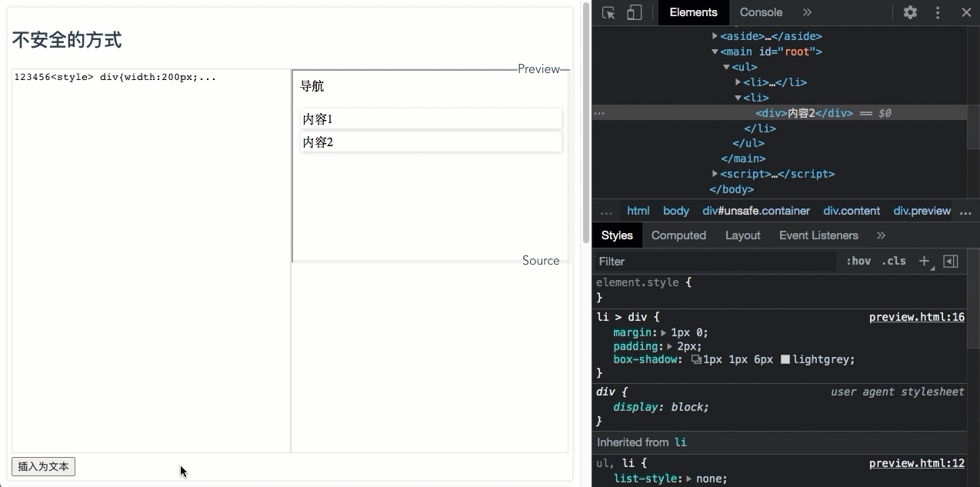The image size is (980, 487).
Task: Add a new style rule with plus icon
Action: click(924, 261)
